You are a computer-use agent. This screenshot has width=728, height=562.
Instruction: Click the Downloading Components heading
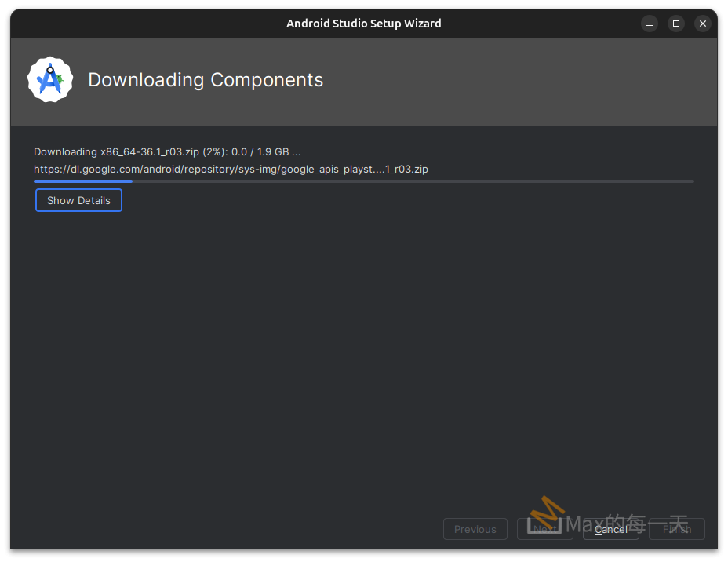tap(206, 80)
